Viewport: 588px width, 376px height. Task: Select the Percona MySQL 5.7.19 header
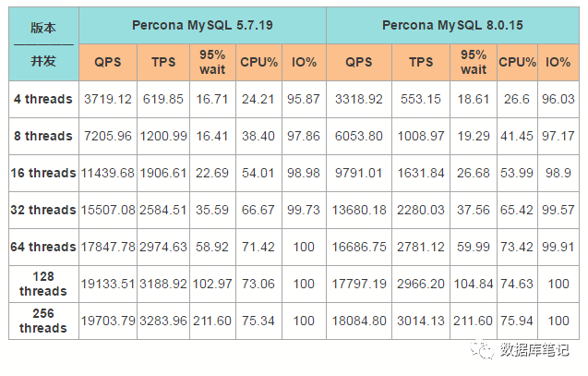click(x=202, y=26)
